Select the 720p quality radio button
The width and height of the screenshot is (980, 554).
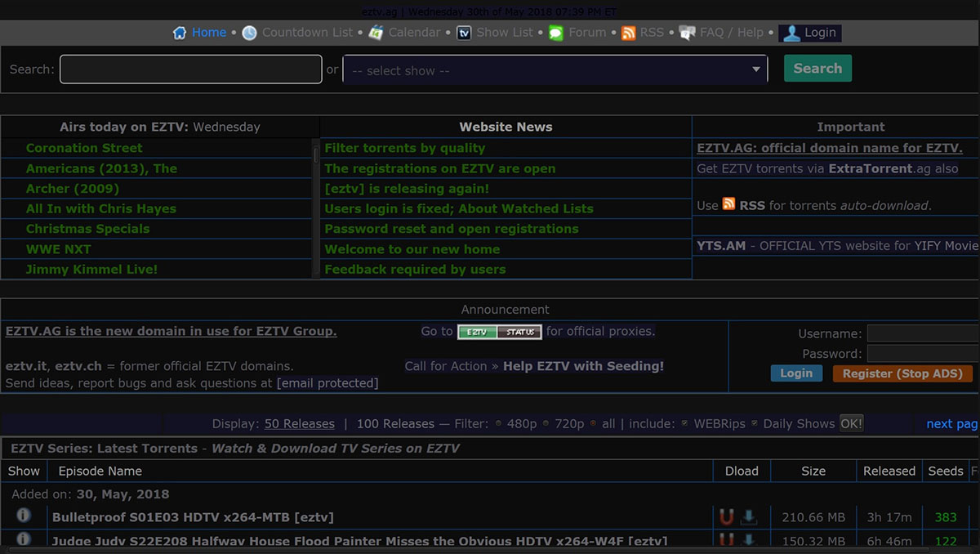pos(545,424)
